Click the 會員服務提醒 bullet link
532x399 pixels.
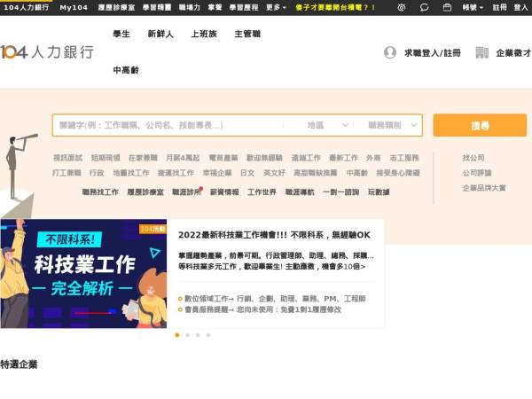coord(262,309)
